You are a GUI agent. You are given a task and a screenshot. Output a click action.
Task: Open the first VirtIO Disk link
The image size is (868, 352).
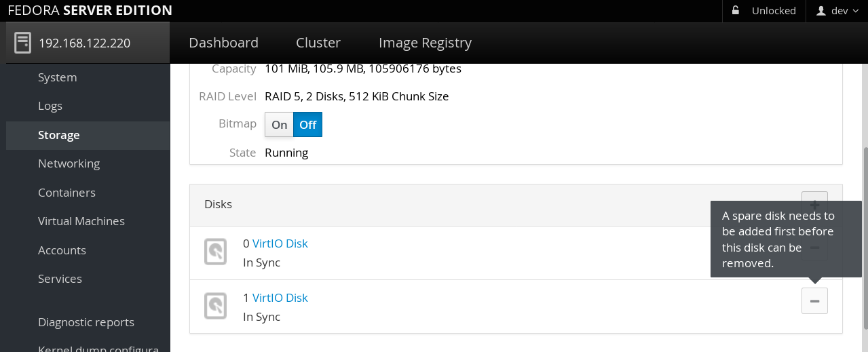[x=280, y=243]
